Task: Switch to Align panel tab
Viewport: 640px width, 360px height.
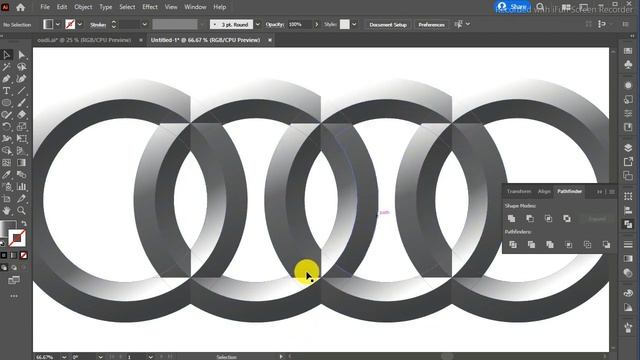Action: (544, 191)
